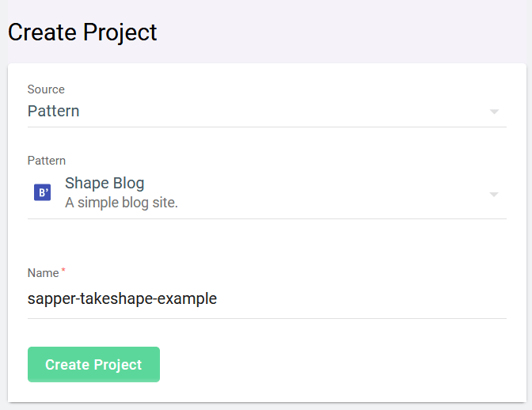Screen dimensions: 532x410
Task: Click the "Name" field label
Action: coord(43,273)
